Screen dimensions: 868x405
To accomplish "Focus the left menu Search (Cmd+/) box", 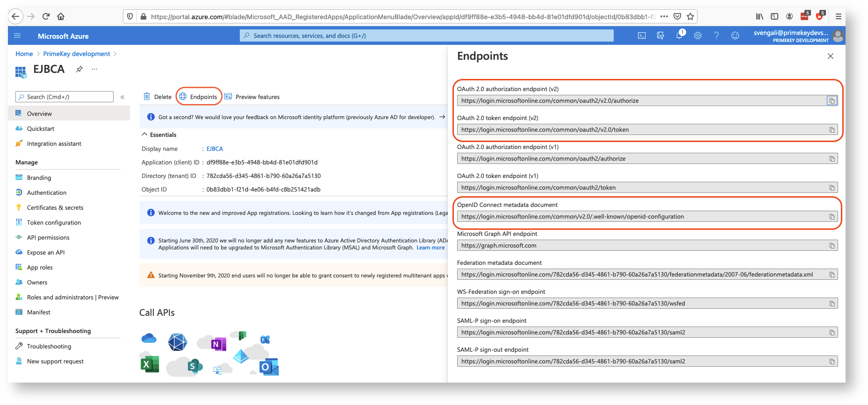I will point(65,97).
